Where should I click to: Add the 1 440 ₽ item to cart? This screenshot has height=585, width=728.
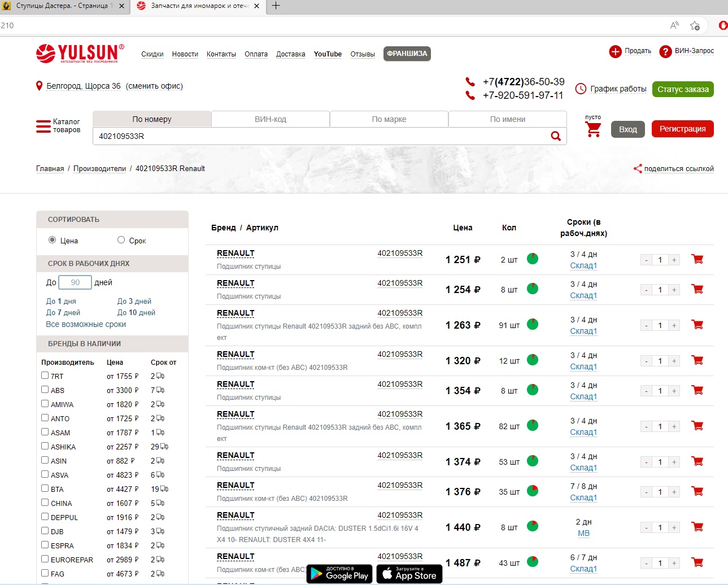pyautogui.click(x=698, y=527)
